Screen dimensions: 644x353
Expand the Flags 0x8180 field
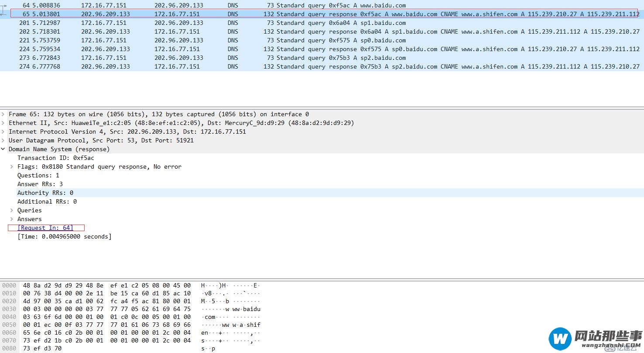(x=12, y=166)
